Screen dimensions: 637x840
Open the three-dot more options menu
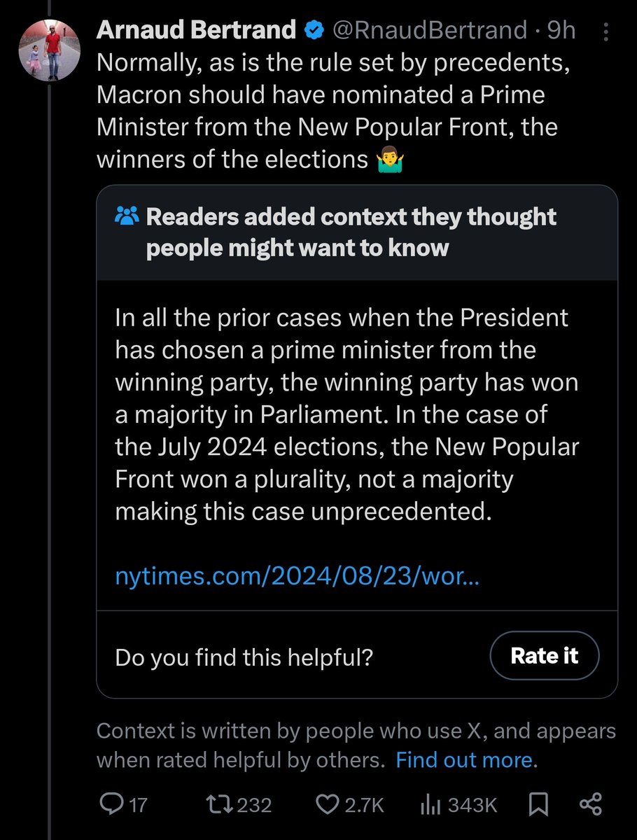pos(605,30)
